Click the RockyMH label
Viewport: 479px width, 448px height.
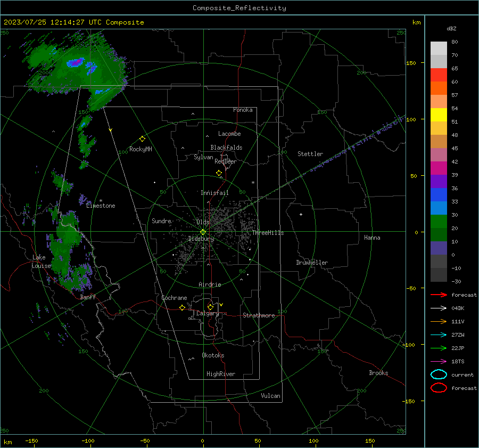(x=141, y=149)
